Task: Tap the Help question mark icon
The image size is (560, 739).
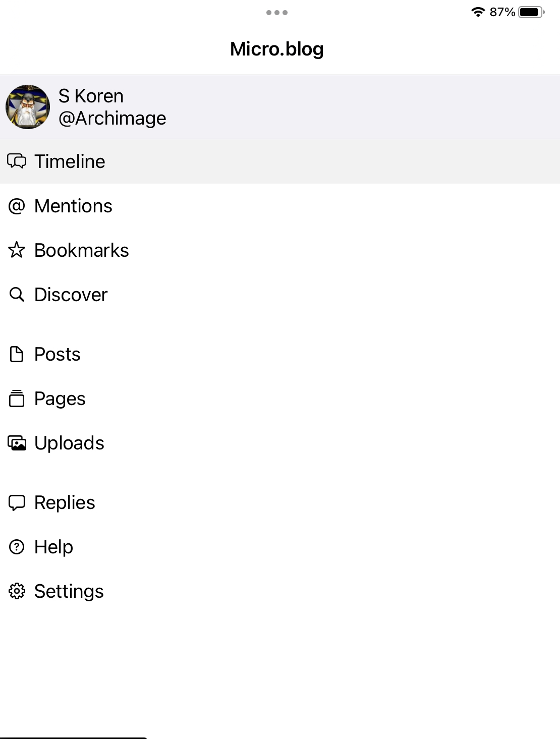Action: [x=17, y=547]
